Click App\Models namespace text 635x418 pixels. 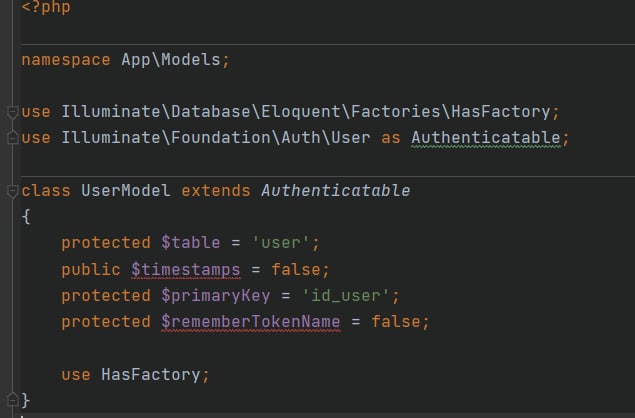(171, 60)
